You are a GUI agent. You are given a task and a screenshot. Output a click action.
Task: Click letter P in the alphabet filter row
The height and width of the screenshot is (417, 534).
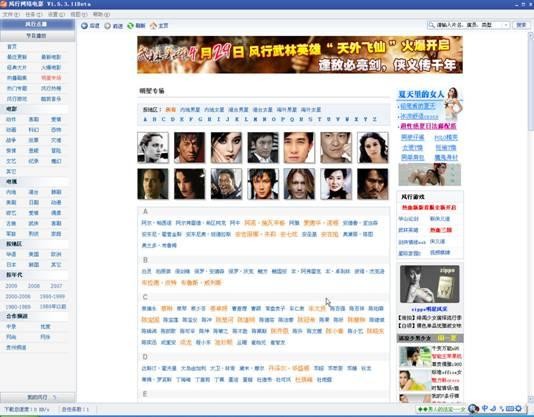pos(283,120)
